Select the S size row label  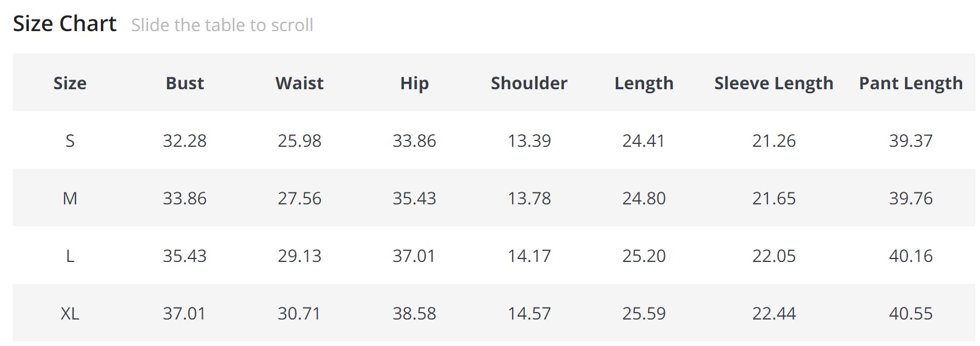(70, 140)
